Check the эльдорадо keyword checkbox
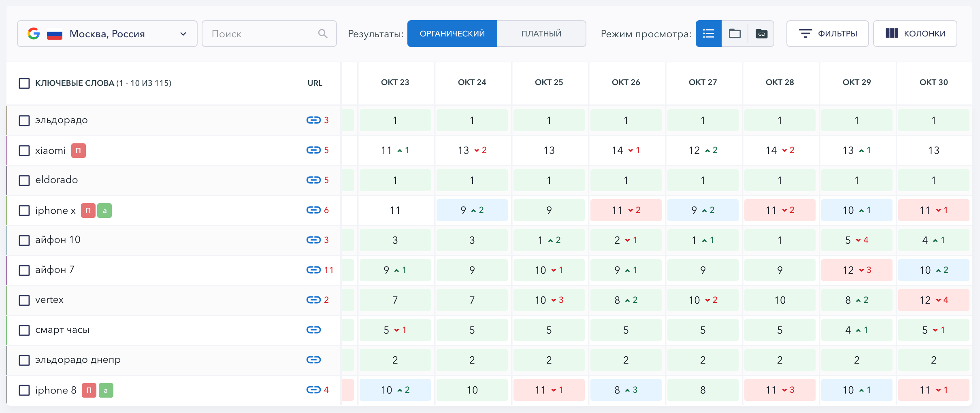The width and height of the screenshot is (980, 413). coord(24,121)
